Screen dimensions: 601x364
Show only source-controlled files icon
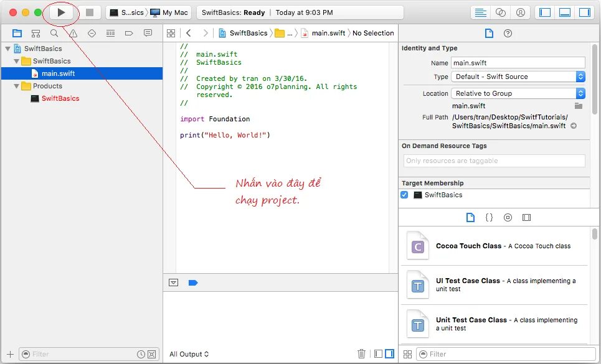(x=152, y=355)
